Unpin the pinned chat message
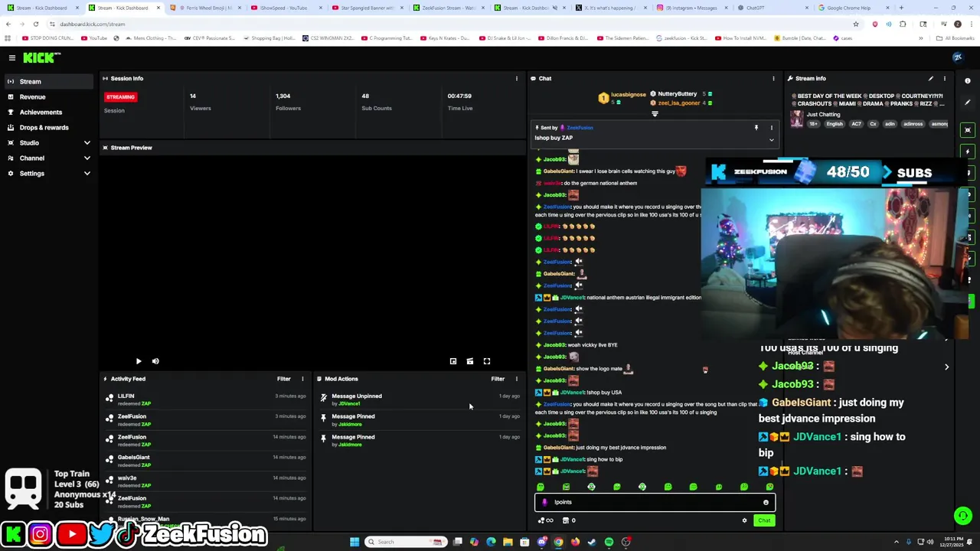Image resolution: width=980 pixels, height=551 pixels. click(x=756, y=128)
